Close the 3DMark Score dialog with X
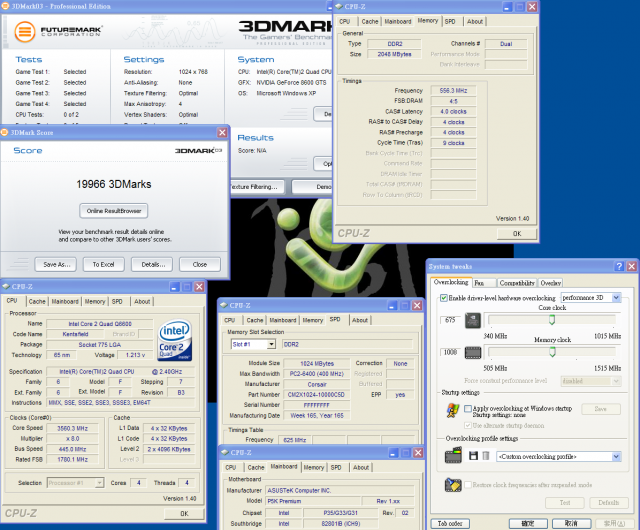This screenshot has height=530, width=640. [222, 132]
